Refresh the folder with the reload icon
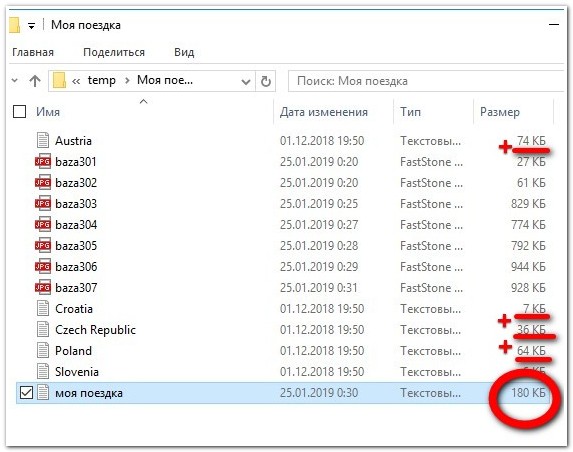 tap(266, 81)
